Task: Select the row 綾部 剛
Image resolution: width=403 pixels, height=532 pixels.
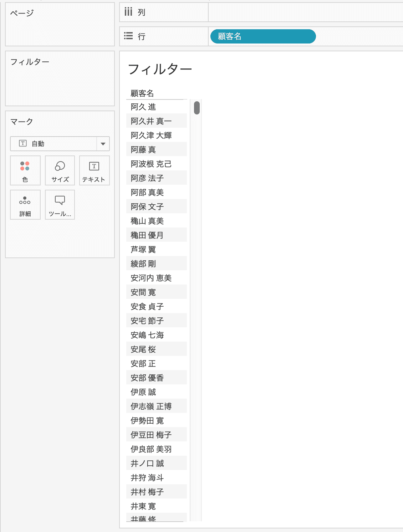Action: 157,264
